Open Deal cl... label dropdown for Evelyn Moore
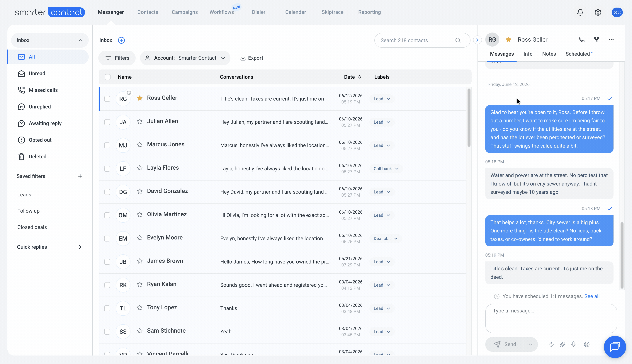The width and height of the screenshot is (632, 364). (385, 238)
